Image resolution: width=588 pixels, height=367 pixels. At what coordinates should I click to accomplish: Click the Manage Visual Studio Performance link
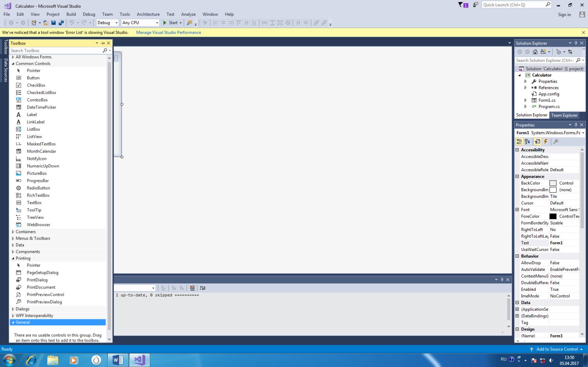click(168, 32)
